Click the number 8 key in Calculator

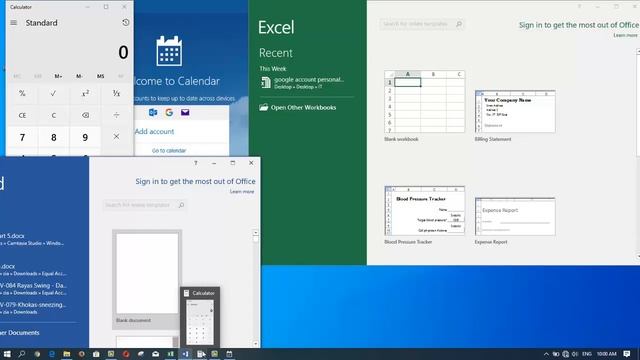pyautogui.click(x=53, y=137)
